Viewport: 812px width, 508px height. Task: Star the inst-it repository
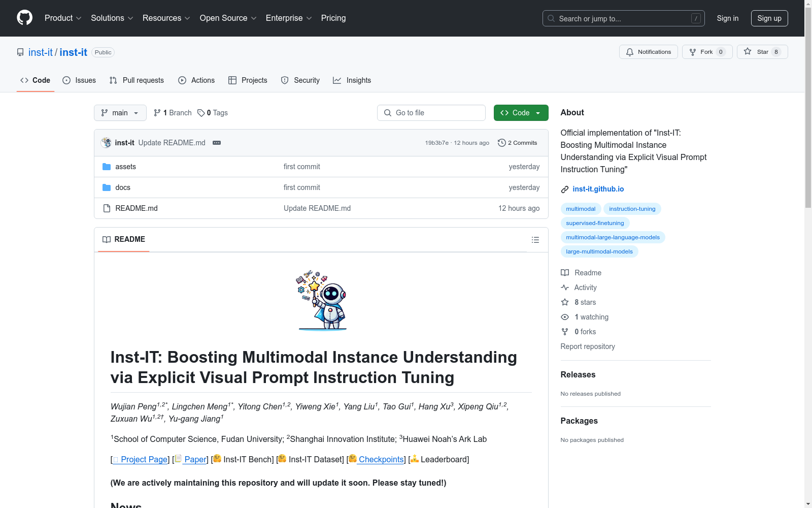[762, 52]
